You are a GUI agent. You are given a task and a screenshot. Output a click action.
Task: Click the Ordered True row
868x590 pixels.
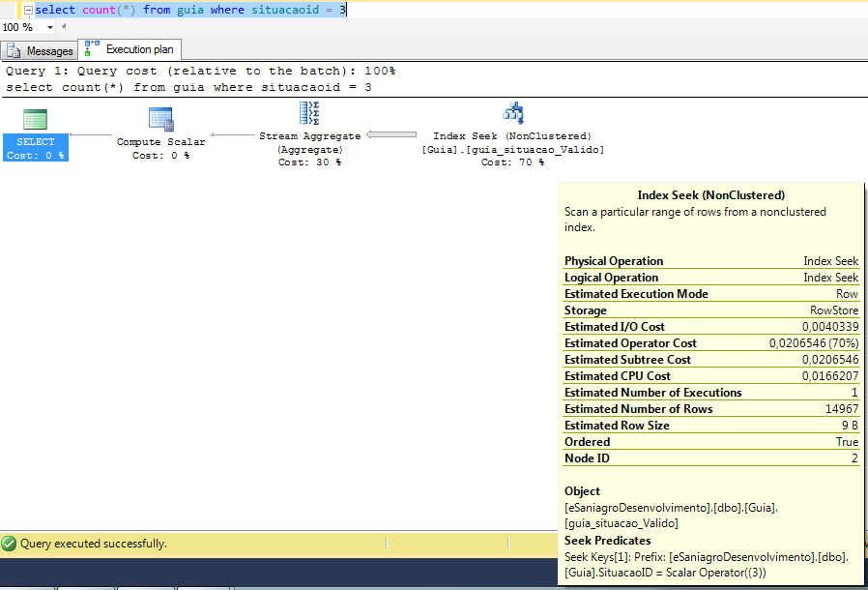point(710,441)
